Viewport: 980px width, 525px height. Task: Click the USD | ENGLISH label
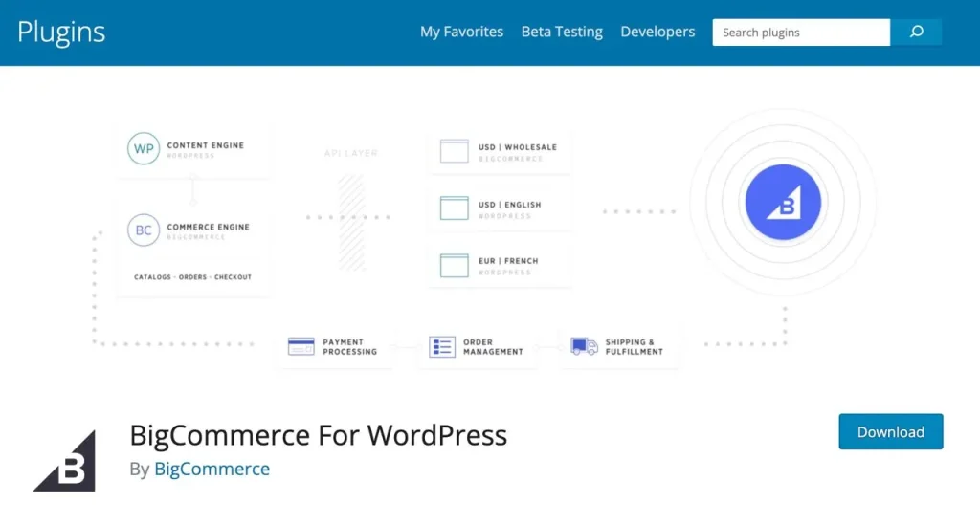510,205
